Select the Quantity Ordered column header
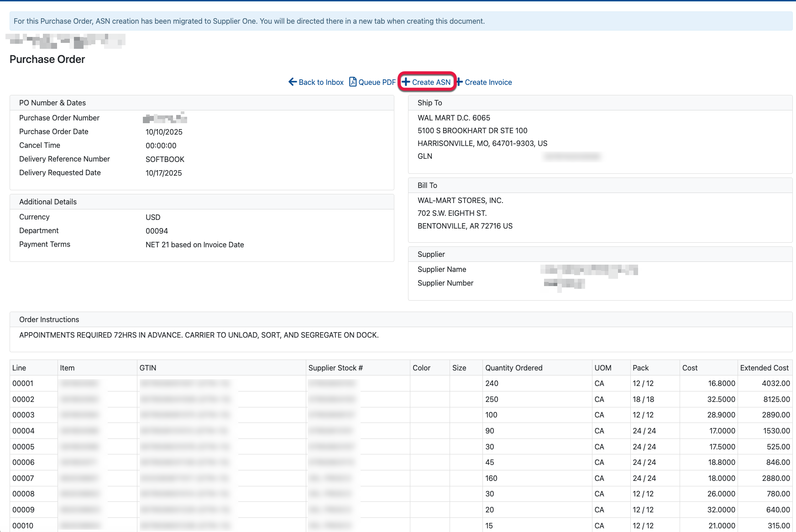 coord(513,368)
